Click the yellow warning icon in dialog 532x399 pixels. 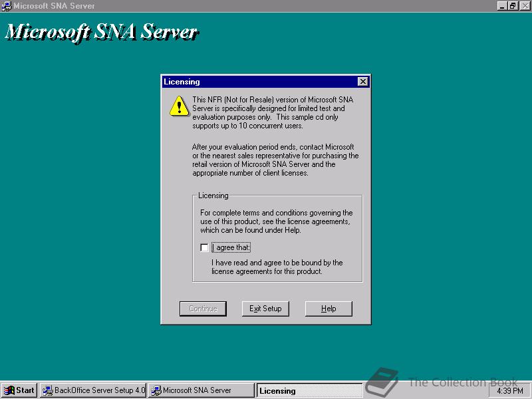tap(179, 106)
